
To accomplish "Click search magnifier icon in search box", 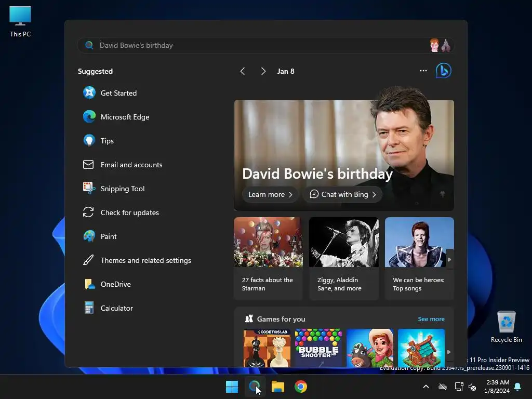I will tap(89, 45).
